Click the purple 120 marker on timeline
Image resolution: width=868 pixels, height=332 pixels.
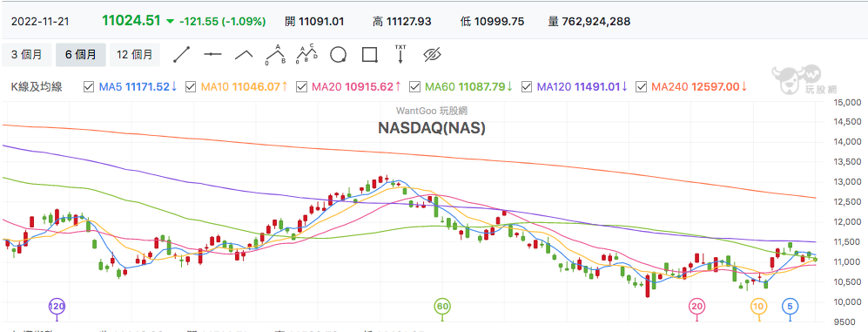(x=56, y=306)
